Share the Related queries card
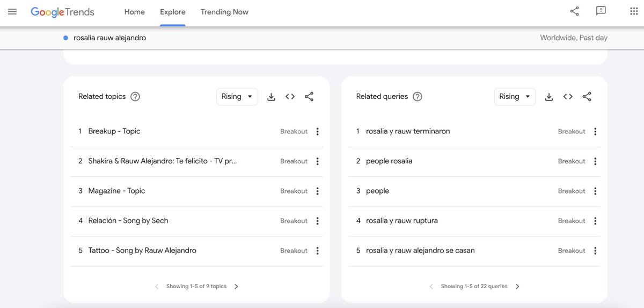The image size is (644, 308). pos(587,97)
